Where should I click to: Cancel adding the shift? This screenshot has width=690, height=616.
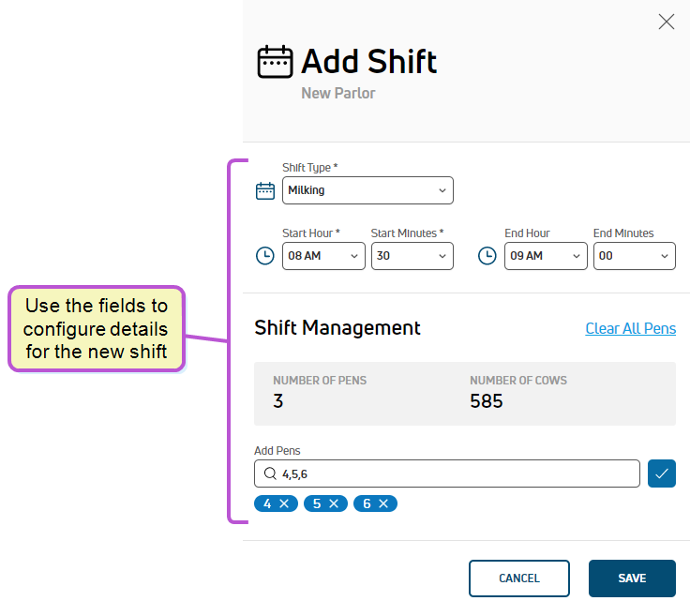pyautogui.click(x=518, y=578)
